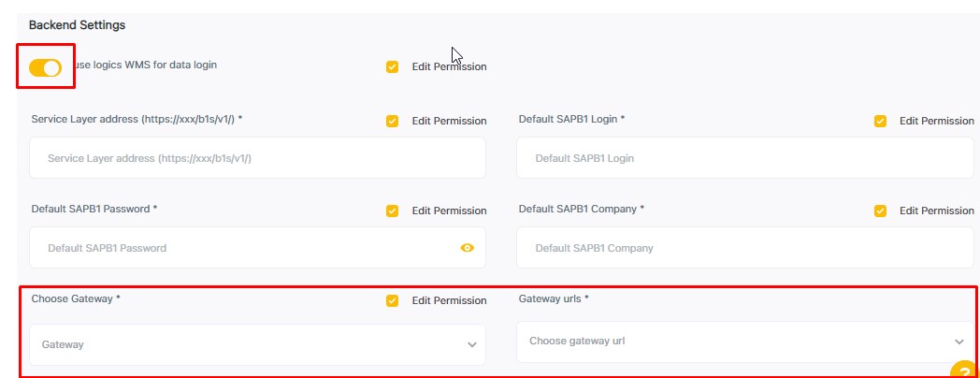Uncheck Edit Permission for WMS data login
This screenshot has height=378, width=980.
(x=392, y=66)
